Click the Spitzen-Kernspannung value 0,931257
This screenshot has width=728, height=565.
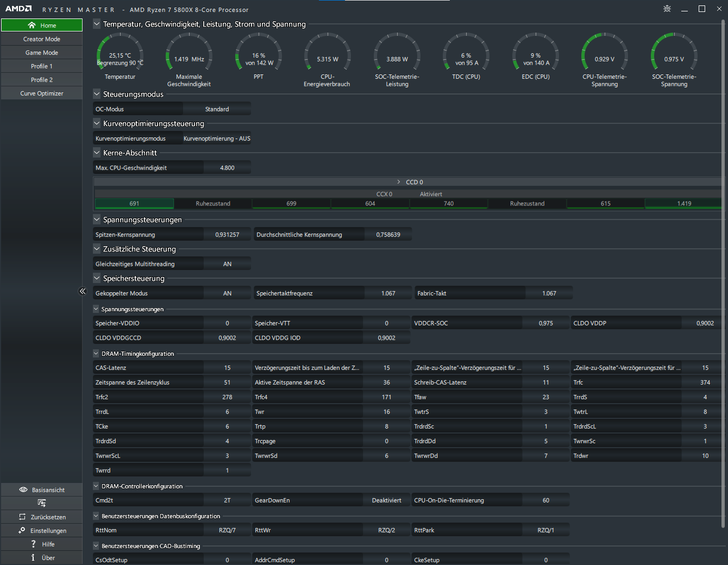[227, 235]
